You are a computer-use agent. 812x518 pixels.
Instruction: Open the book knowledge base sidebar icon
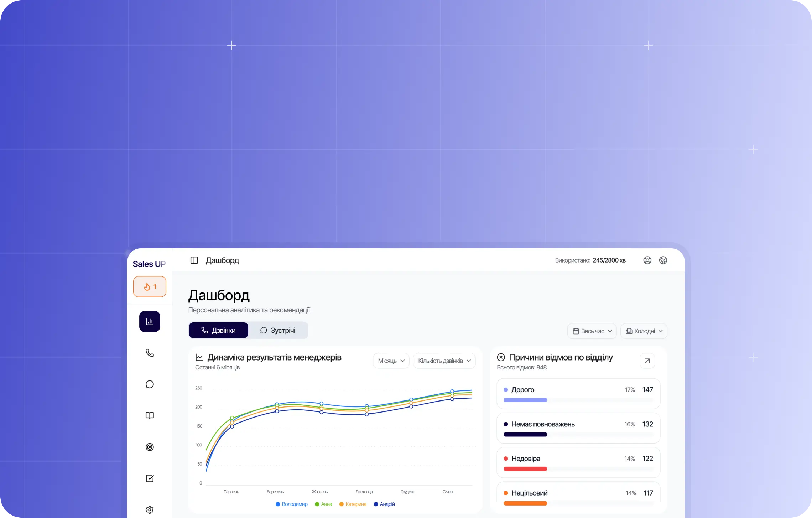coord(150,415)
